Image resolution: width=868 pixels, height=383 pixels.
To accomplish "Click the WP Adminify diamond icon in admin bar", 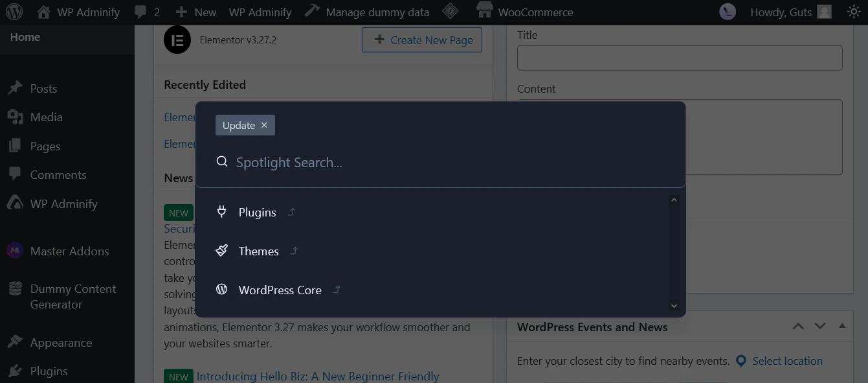I will [x=451, y=10].
